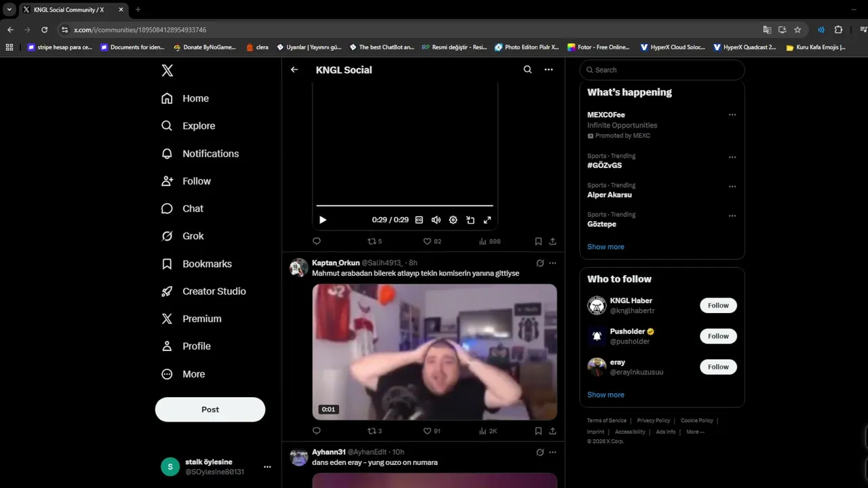Click the Search input field

tap(662, 70)
